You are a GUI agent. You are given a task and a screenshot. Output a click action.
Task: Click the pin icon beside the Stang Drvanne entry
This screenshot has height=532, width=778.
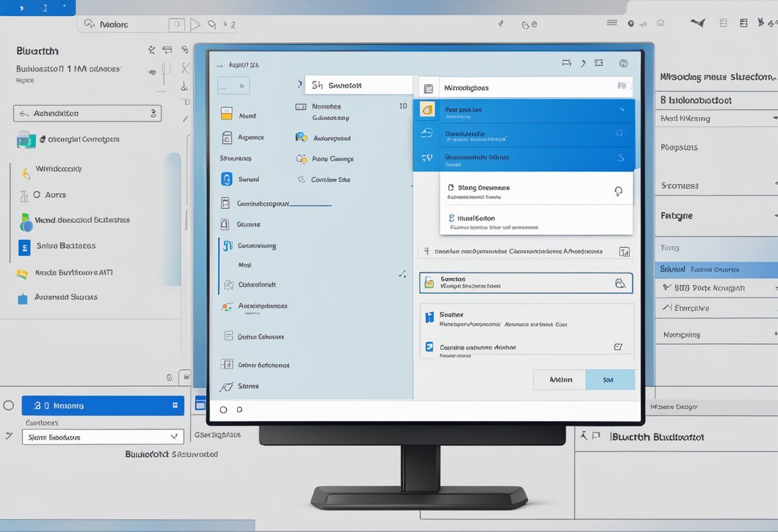click(617, 190)
